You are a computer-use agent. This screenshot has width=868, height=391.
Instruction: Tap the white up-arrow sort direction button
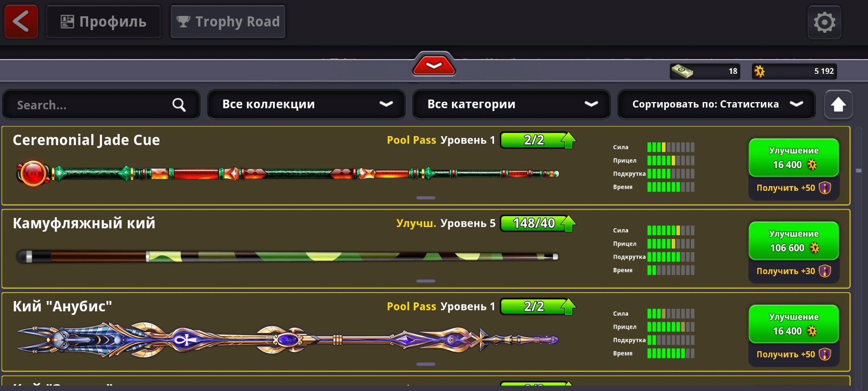pos(838,105)
